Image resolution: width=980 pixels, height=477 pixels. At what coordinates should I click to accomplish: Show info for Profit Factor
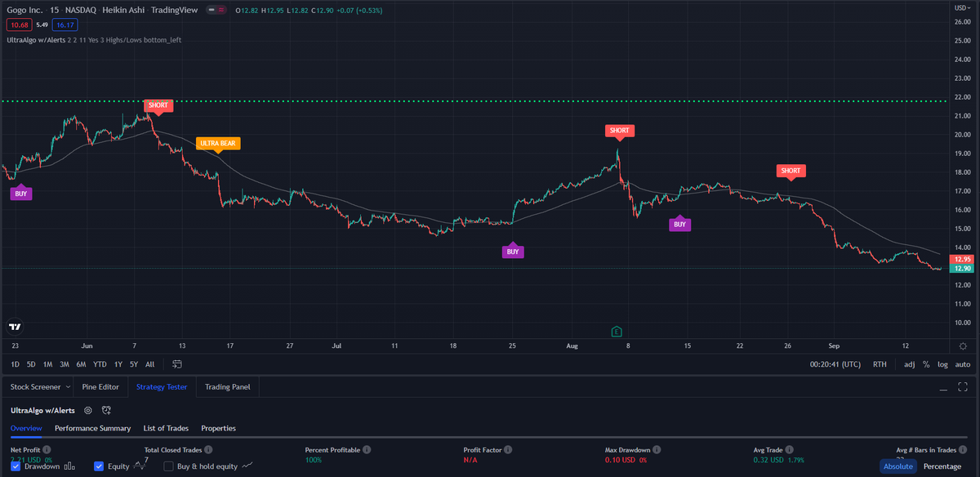(x=509, y=450)
